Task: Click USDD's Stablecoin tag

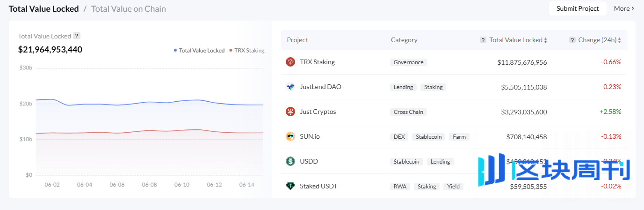Action: pyautogui.click(x=407, y=162)
